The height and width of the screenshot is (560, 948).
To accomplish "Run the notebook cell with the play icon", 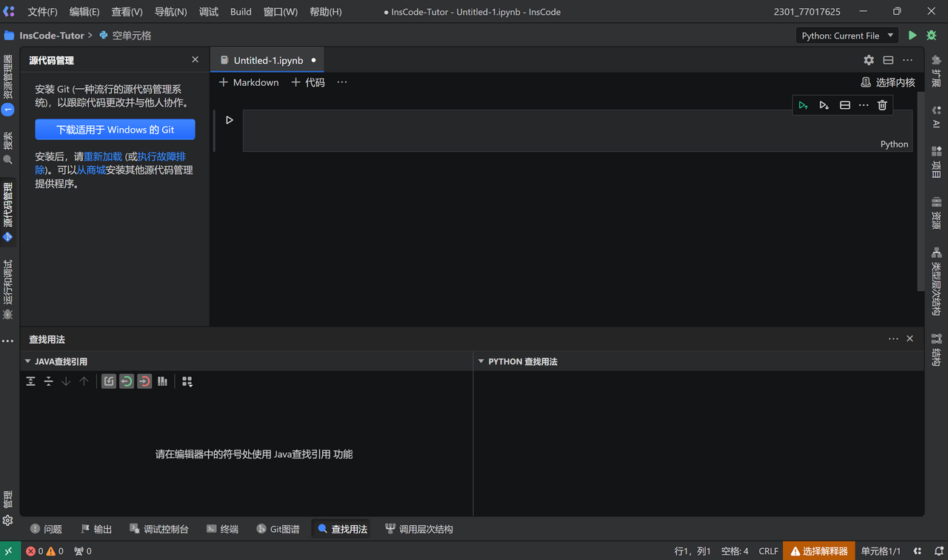I will [230, 120].
